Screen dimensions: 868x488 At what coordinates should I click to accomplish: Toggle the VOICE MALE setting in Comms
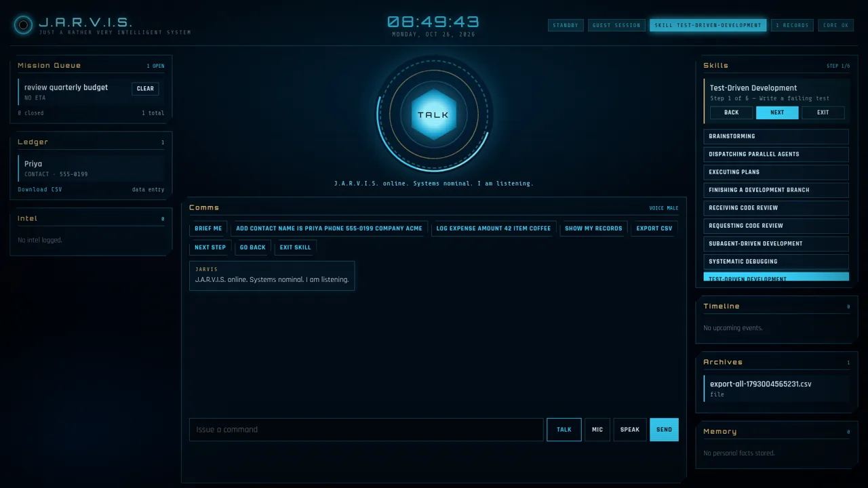click(663, 208)
